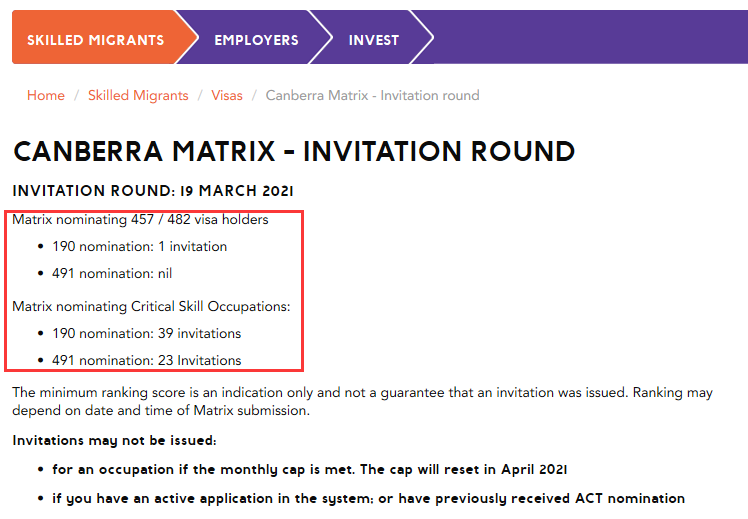Viewport: 748px width, 519px height.
Task: Click the monthly cap reset bullet point
Action: [x=310, y=469]
